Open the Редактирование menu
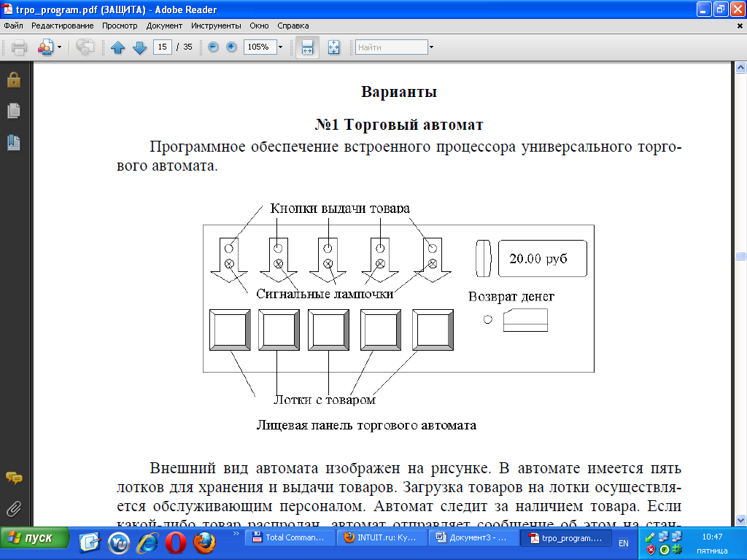 tap(63, 26)
